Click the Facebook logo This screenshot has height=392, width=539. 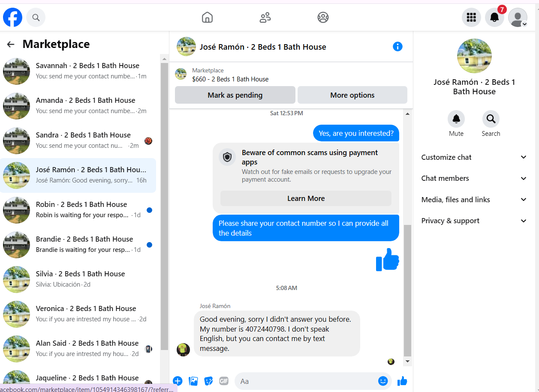pos(12,18)
